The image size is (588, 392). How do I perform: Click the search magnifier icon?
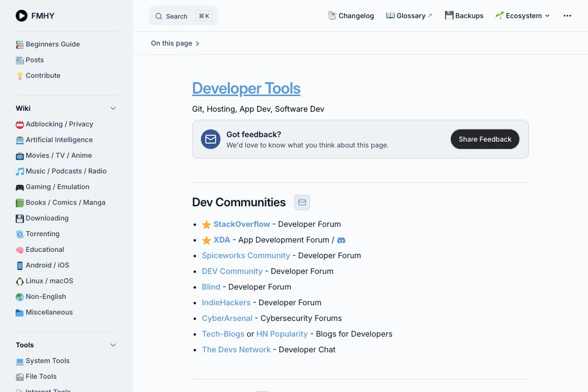click(x=159, y=16)
